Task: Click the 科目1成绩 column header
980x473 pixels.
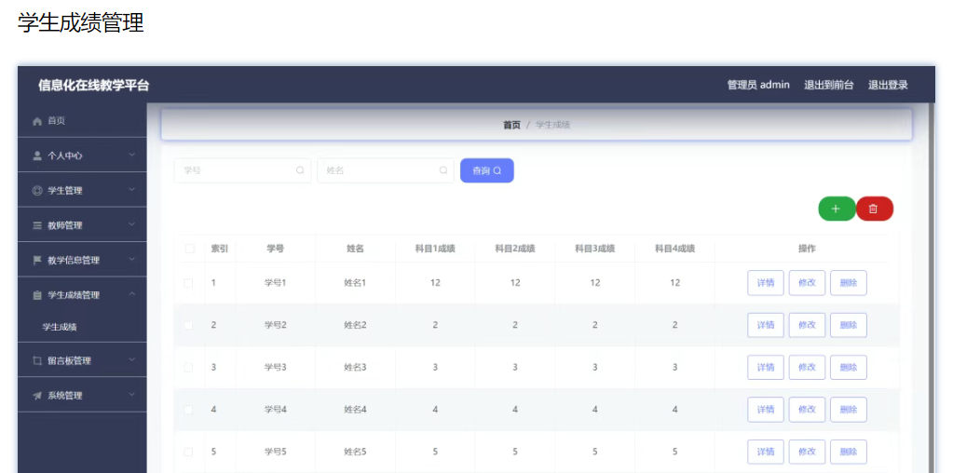Action: pyautogui.click(x=435, y=249)
